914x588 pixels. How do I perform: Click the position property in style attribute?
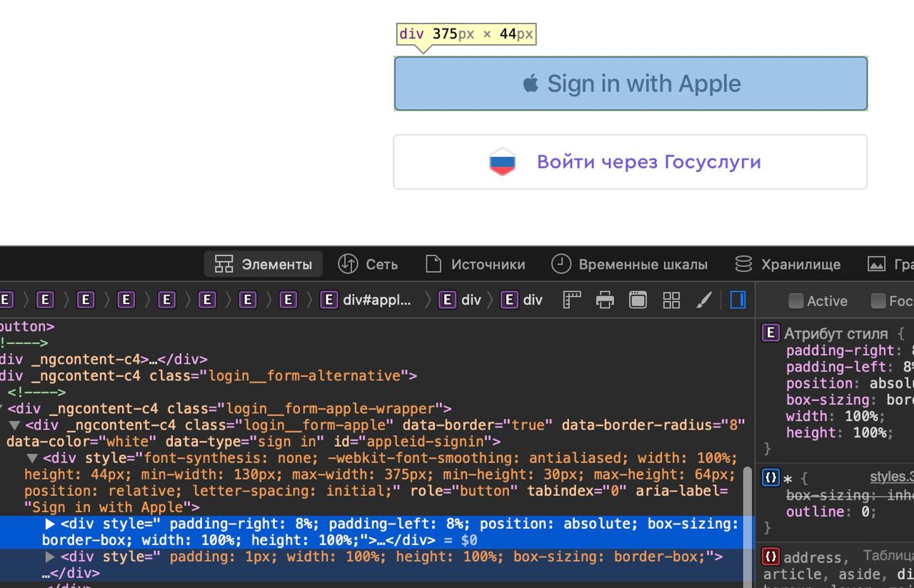819,383
